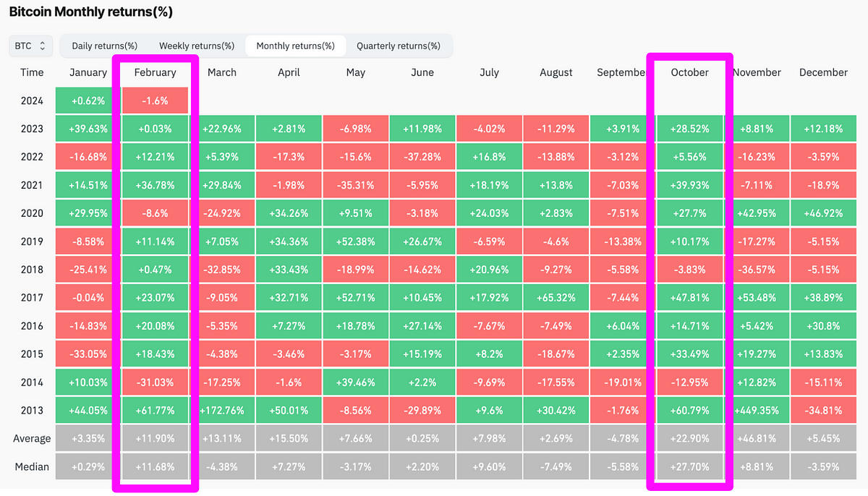Click the 2024 year row label
Viewport: 868px width, 496px height.
pos(32,101)
